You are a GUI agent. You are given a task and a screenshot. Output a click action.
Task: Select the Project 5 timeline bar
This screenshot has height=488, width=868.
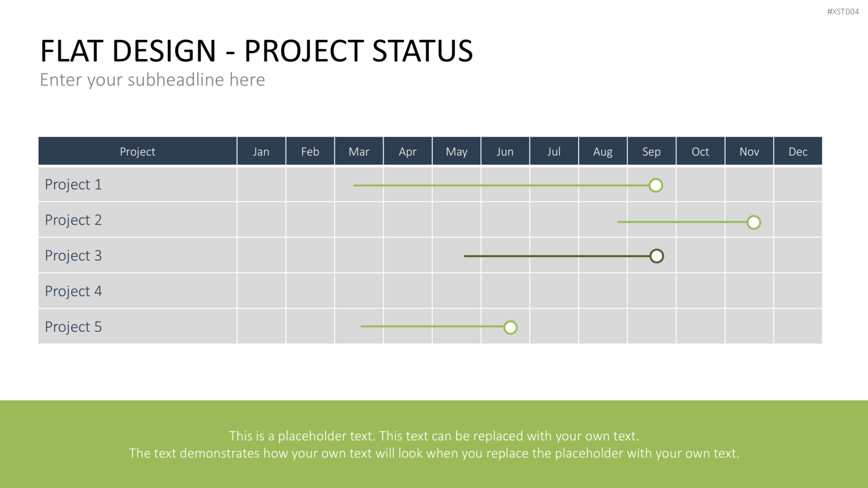[432, 327]
